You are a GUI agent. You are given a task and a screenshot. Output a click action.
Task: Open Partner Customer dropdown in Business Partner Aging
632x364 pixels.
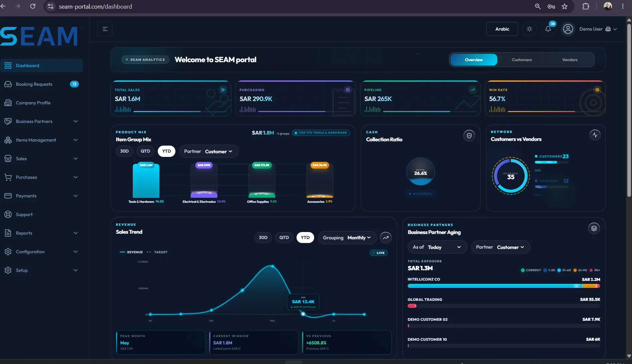coord(501,247)
